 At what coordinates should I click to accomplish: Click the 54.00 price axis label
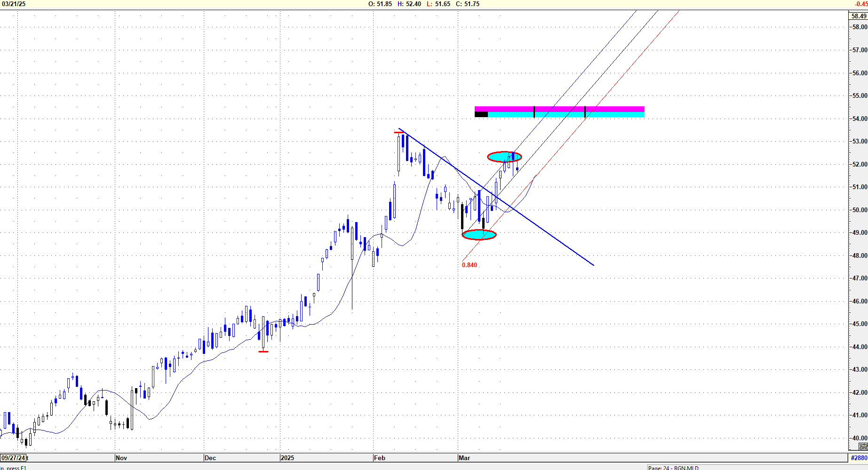pyautogui.click(x=860, y=119)
